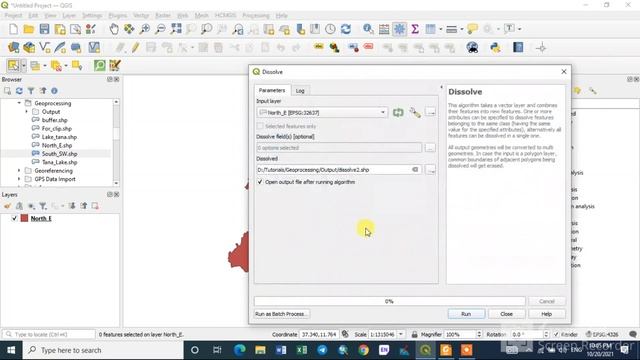
Task: Click the North_E layer red color swatch
Action: pyautogui.click(x=24, y=218)
